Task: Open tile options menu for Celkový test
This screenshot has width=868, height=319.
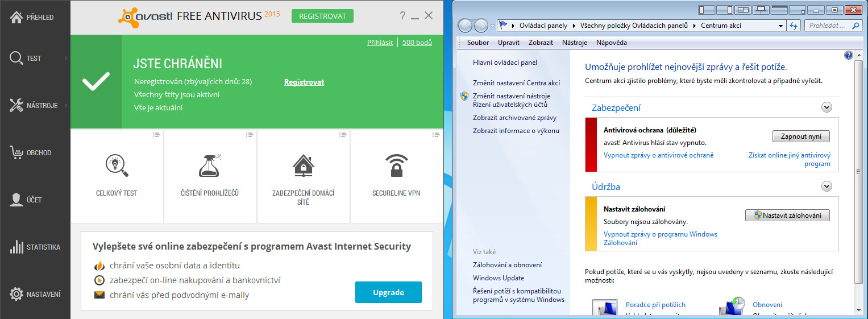Action: click(x=156, y=135)
